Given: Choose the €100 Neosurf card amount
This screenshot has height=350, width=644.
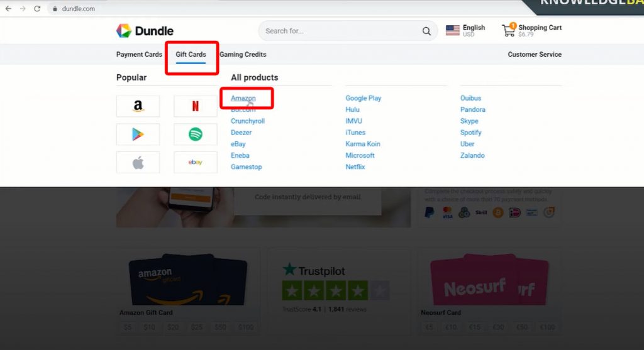Looking at the screenshot, I should coord(547,327).
